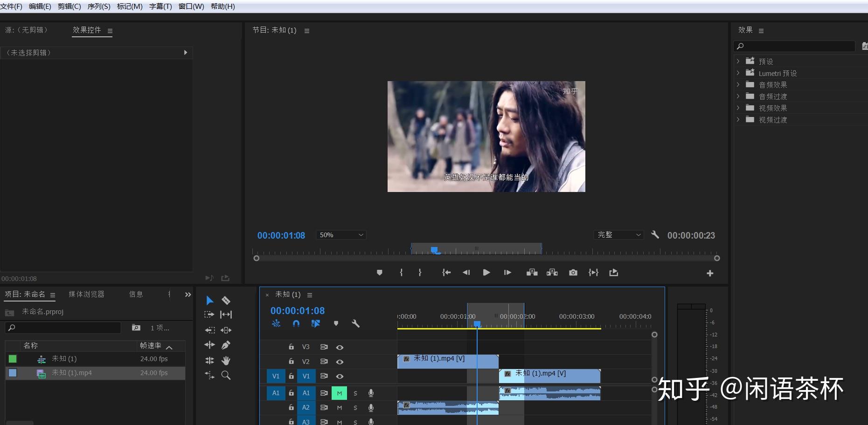The image size is (868, 425).
Task: Toggle V1 track output eye
Action: coord(340,376)
